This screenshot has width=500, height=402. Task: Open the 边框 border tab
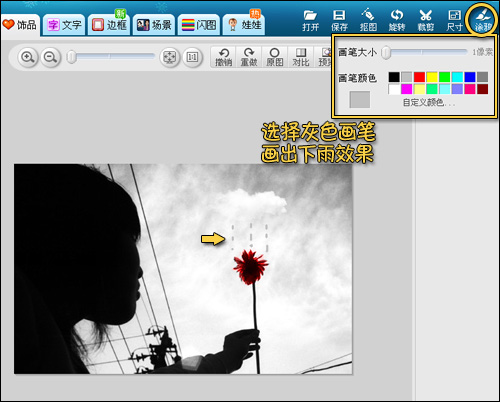point(109,25)
